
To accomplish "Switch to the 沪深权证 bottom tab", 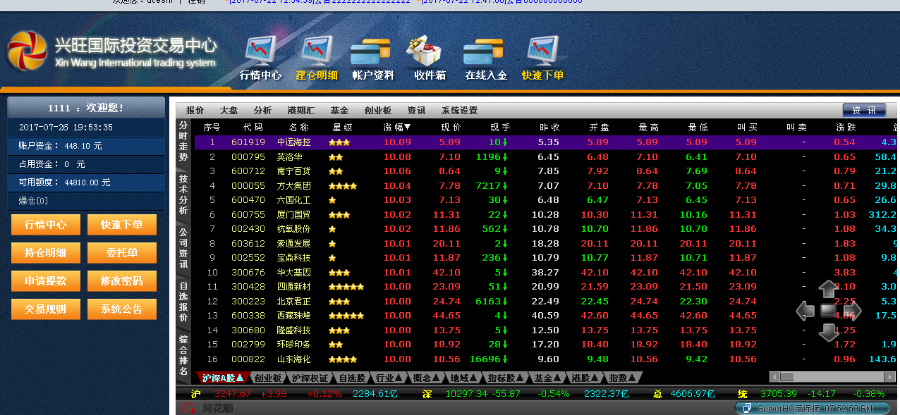I will tap(309, 377).
